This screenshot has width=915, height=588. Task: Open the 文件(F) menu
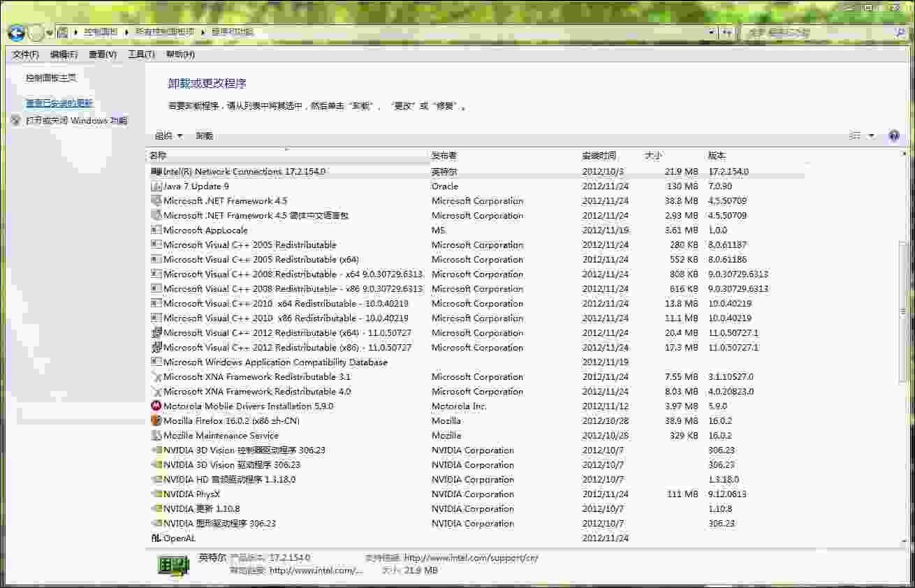coord(25,54)
